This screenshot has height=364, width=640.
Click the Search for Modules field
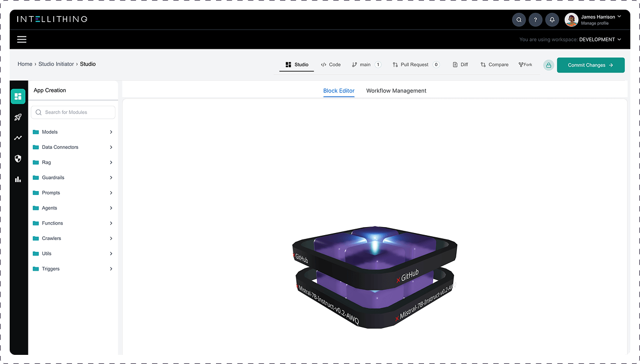click(x=74, y=112)
